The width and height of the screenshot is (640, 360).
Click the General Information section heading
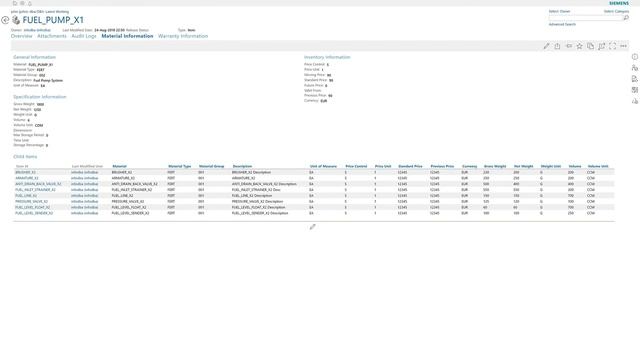[x=34, y=57]
